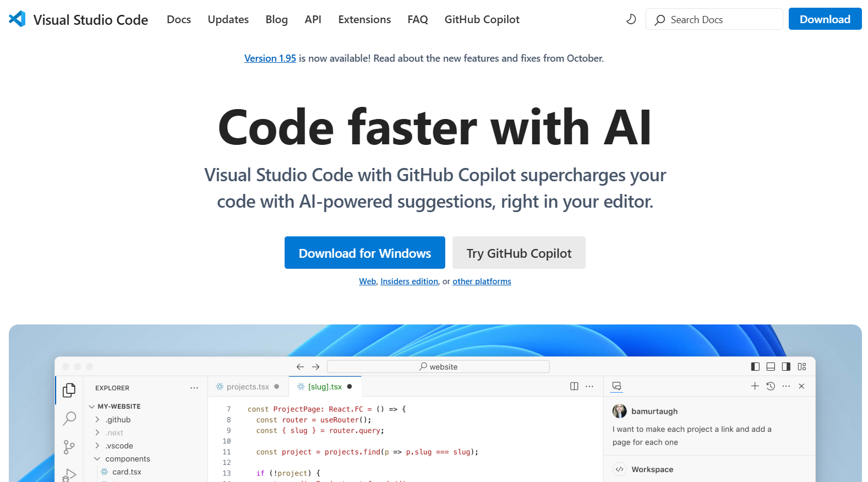Open the Docs menu item
The image size is (868, 482).
(179, 19)
